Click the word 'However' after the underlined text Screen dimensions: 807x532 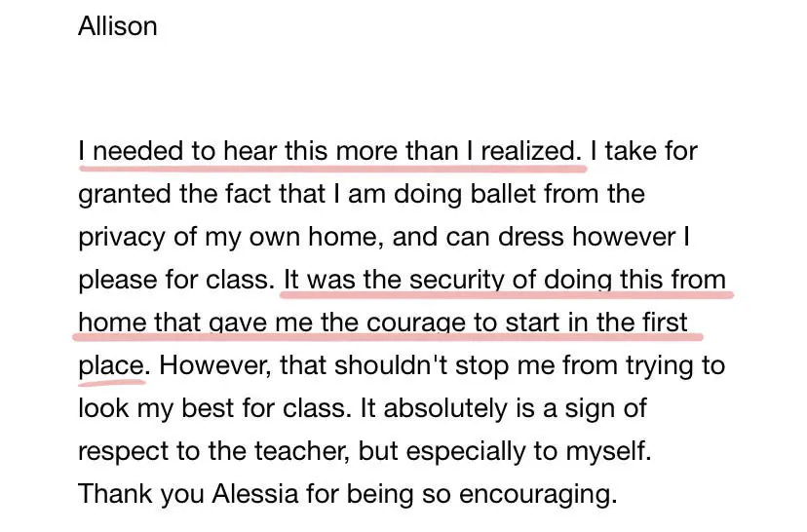click(x=214, y=365)
